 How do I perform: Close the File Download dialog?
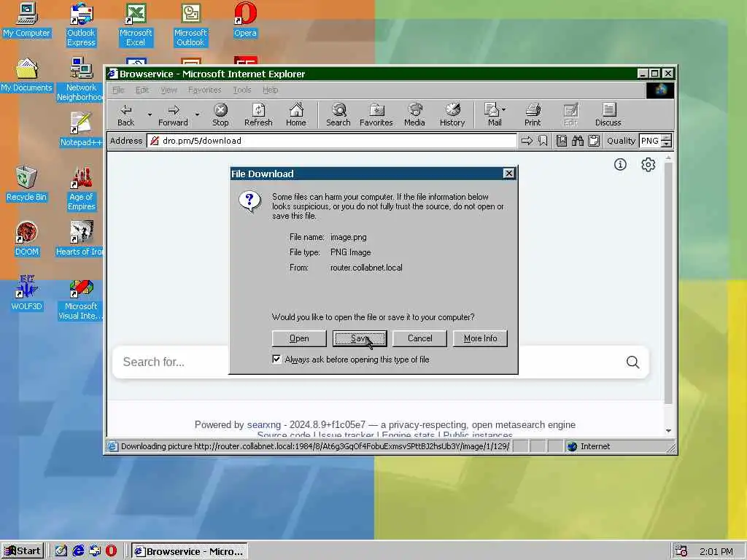tap(508, 174)
